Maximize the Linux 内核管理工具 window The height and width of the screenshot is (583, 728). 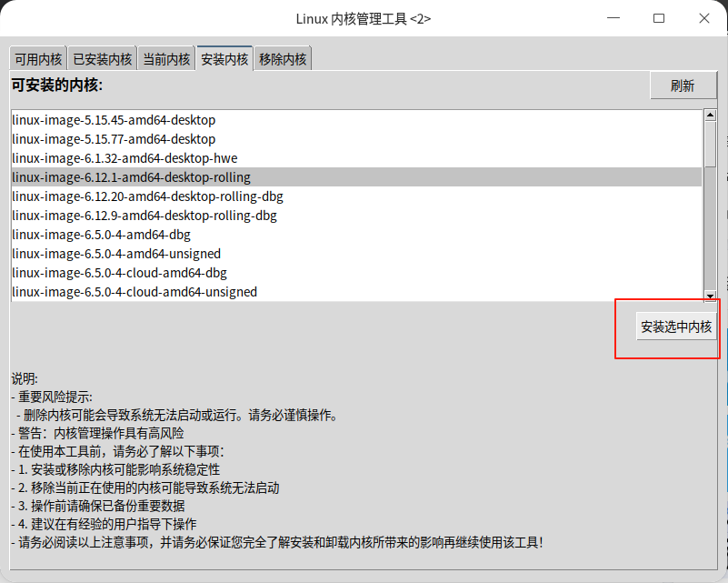[659, 18]
